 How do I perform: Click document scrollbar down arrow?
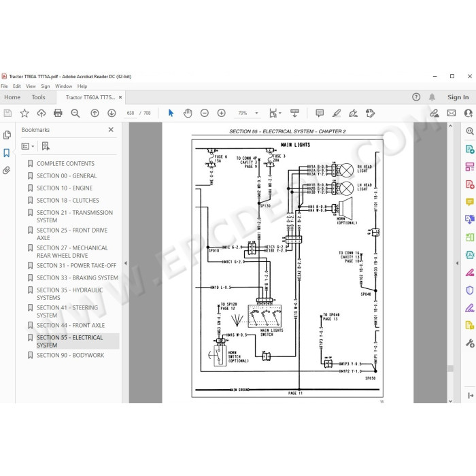pos(450,401)
